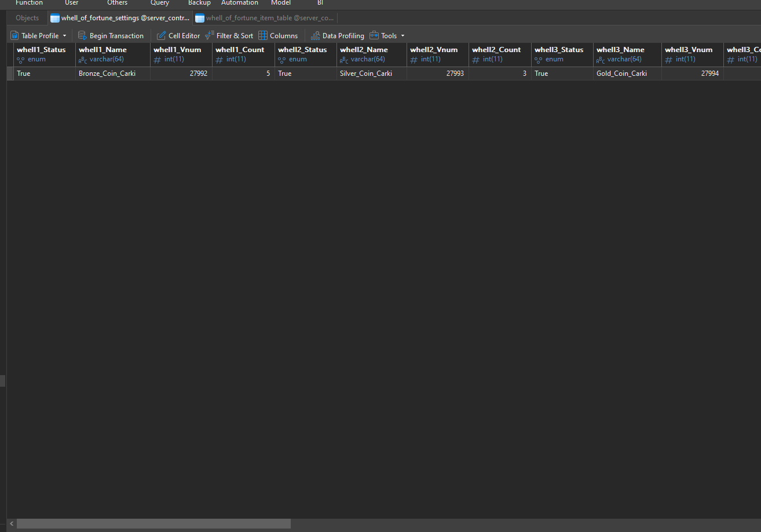Click the Silver_Coin_Carki cell

coord(372,74)
